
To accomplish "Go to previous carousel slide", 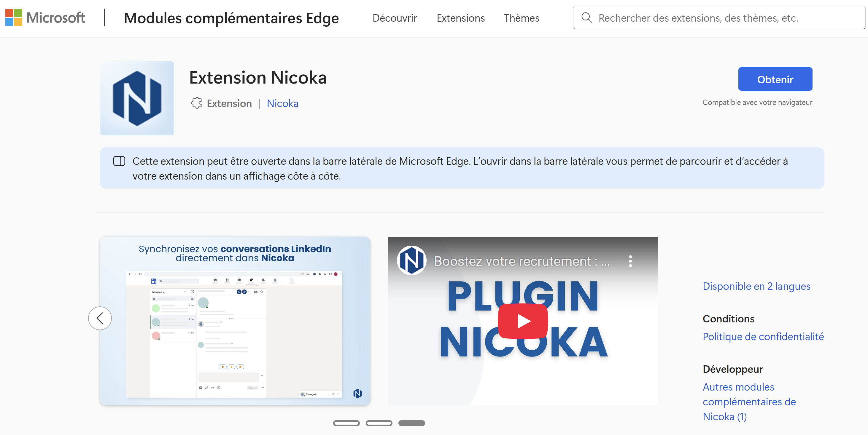I will coord(100,318).
